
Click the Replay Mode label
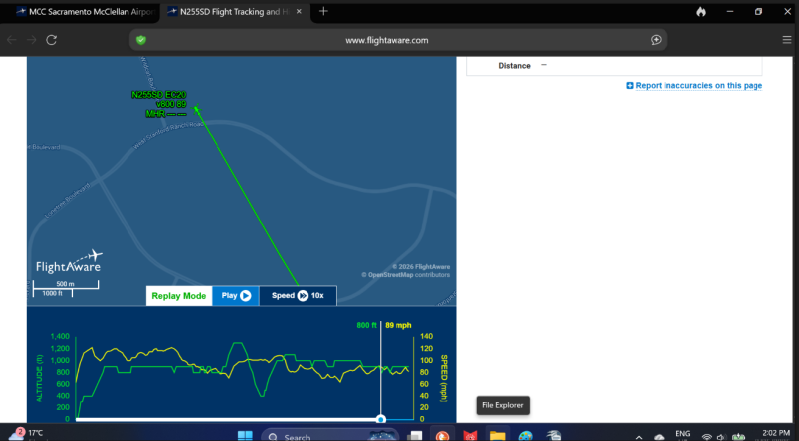tap(179, 296)
